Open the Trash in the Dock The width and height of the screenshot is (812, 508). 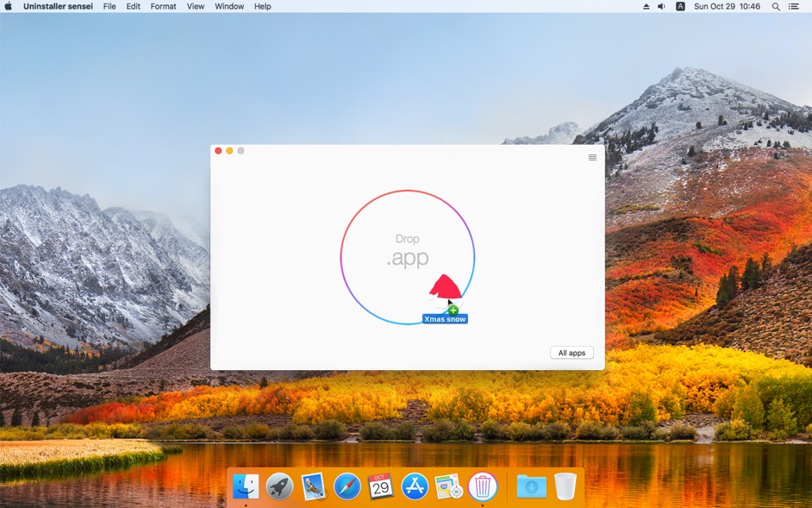[565, 486]
